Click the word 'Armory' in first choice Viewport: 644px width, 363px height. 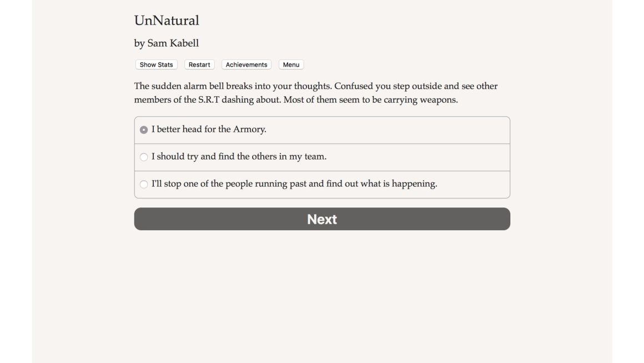click(249, 129)
